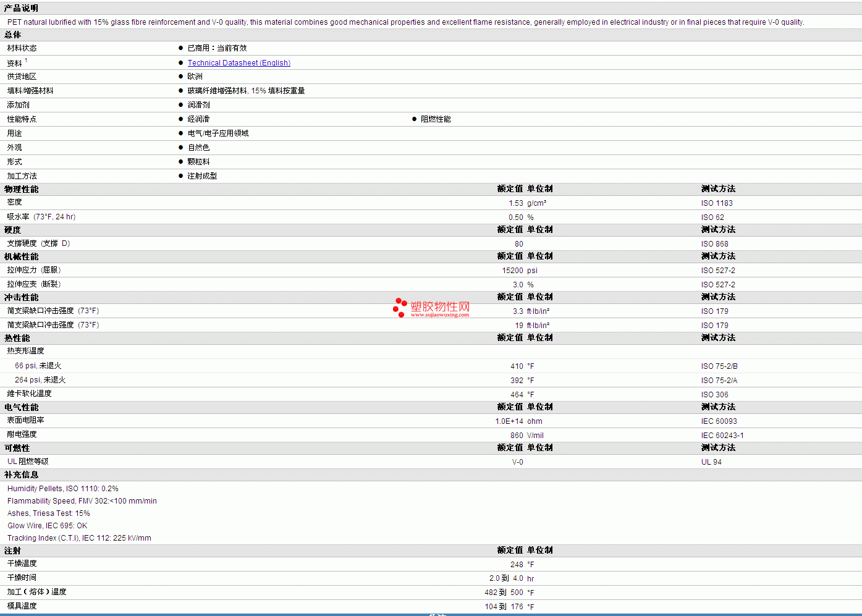Screen dimensions: 862x616
Task: Click the density value 1.53
Action: 516,203
